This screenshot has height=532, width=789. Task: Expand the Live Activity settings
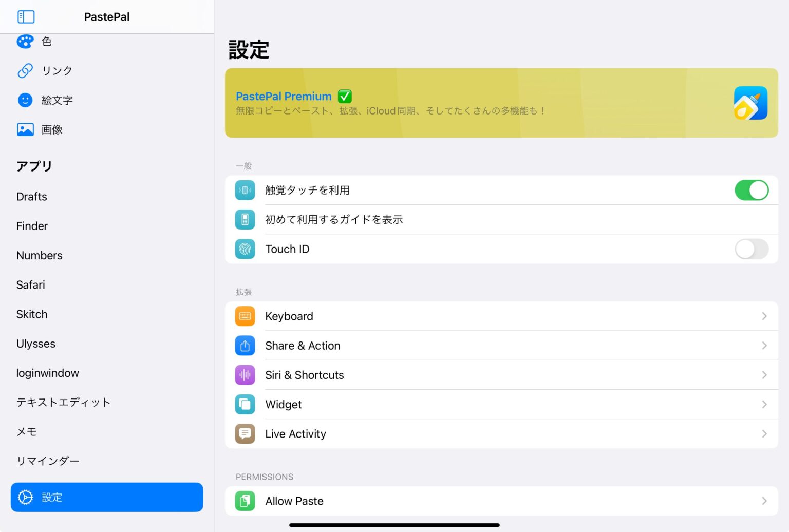(x=764, y=433)
